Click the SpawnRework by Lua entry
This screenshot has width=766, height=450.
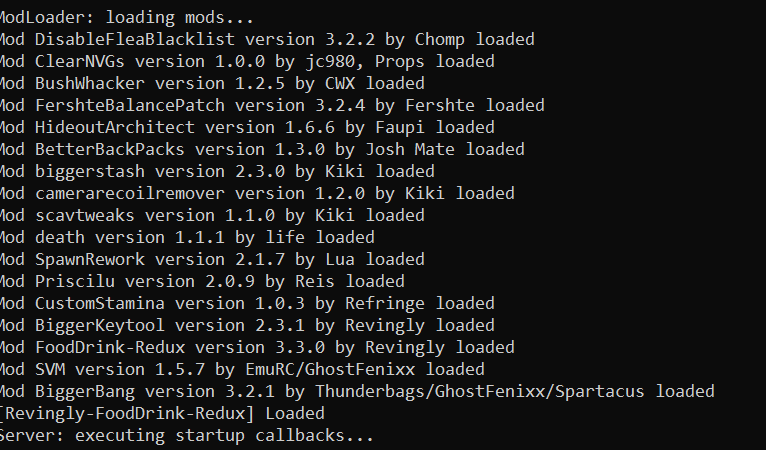[212, 259]
